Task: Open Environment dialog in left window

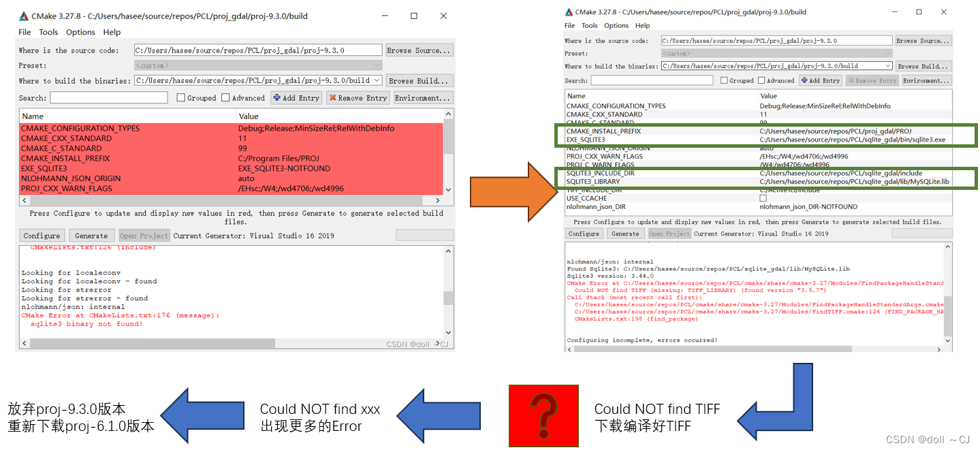Action: (x=423, y=98)
